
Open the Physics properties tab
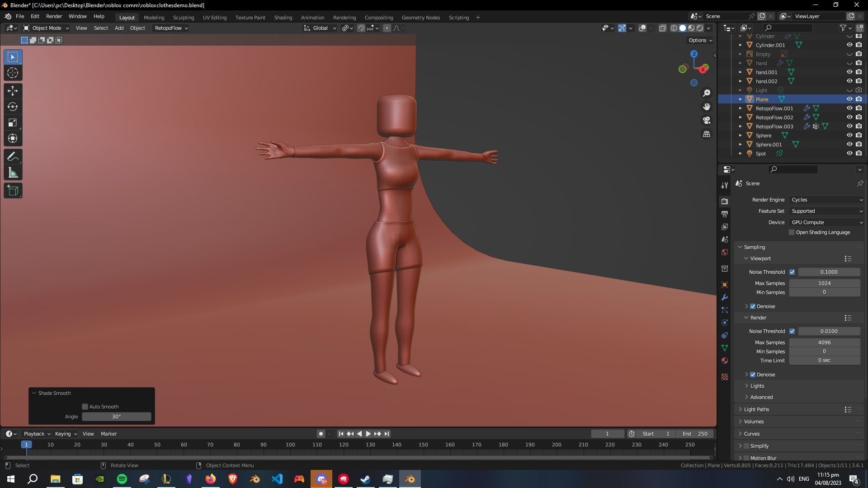(725, 323)
